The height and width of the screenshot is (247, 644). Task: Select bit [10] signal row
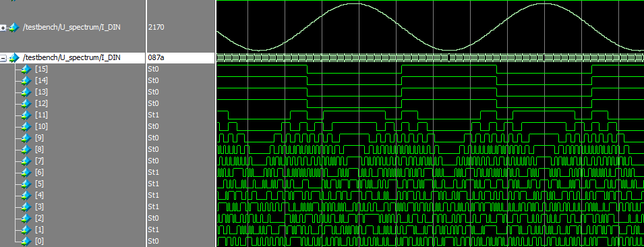tap(42, 126)
